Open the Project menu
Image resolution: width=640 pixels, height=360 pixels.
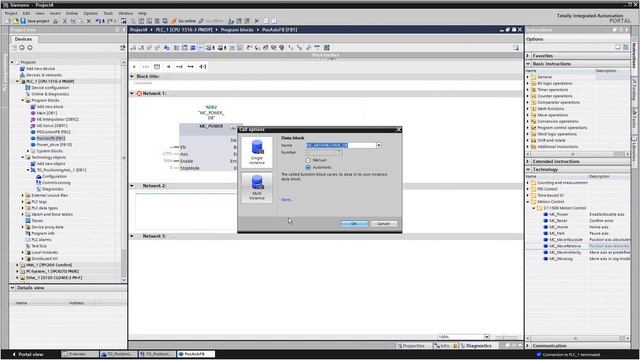coord(11,13)
